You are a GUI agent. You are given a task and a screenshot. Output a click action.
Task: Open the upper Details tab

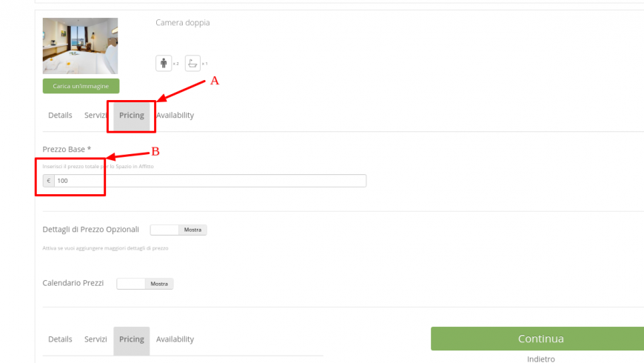[60, 115]
